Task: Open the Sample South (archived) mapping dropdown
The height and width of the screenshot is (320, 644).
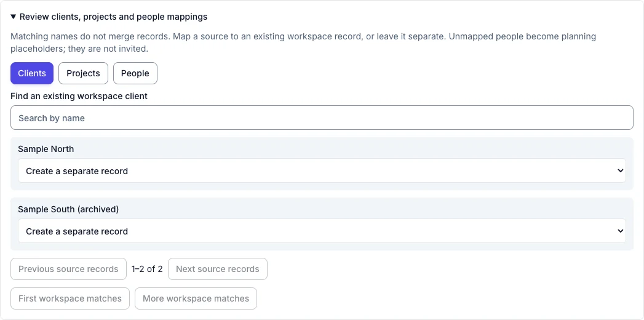Action: click(322, 231)
